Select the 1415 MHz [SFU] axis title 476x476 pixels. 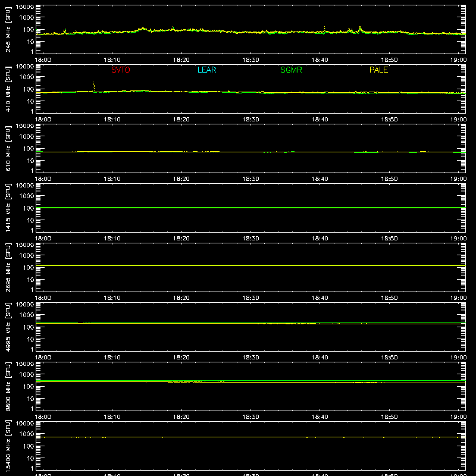(x=8, y=208)
